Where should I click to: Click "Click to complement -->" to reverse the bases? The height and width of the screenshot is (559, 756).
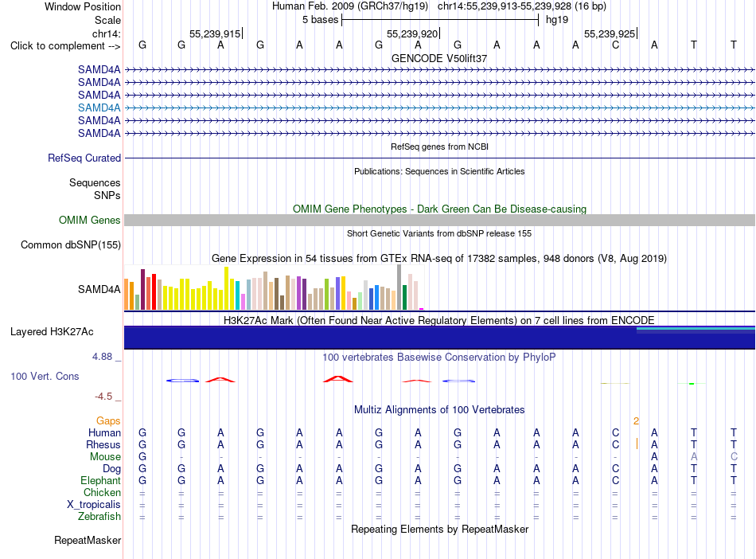coord(65,46)
